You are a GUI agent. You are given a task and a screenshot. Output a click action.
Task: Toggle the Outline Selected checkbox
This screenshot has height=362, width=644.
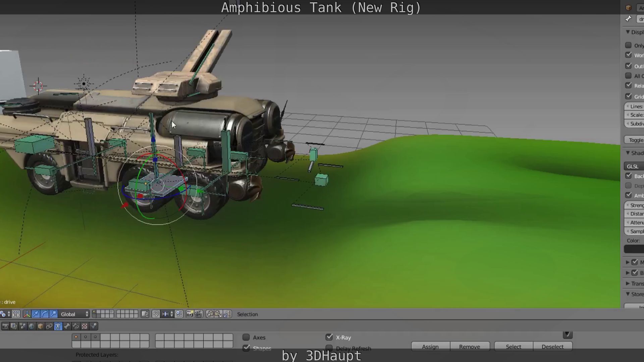(628, 66)
